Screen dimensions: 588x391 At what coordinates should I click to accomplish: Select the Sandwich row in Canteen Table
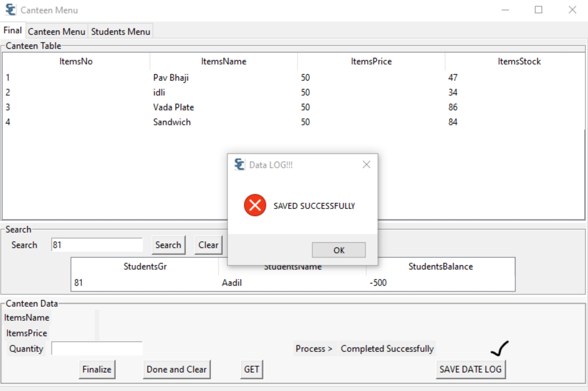pos(293,122)
